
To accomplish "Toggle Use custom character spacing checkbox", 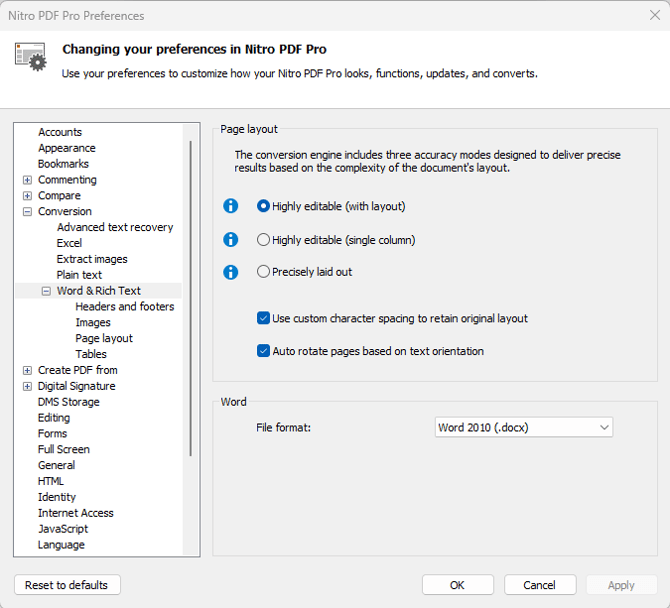I will [x=263, y=318].
